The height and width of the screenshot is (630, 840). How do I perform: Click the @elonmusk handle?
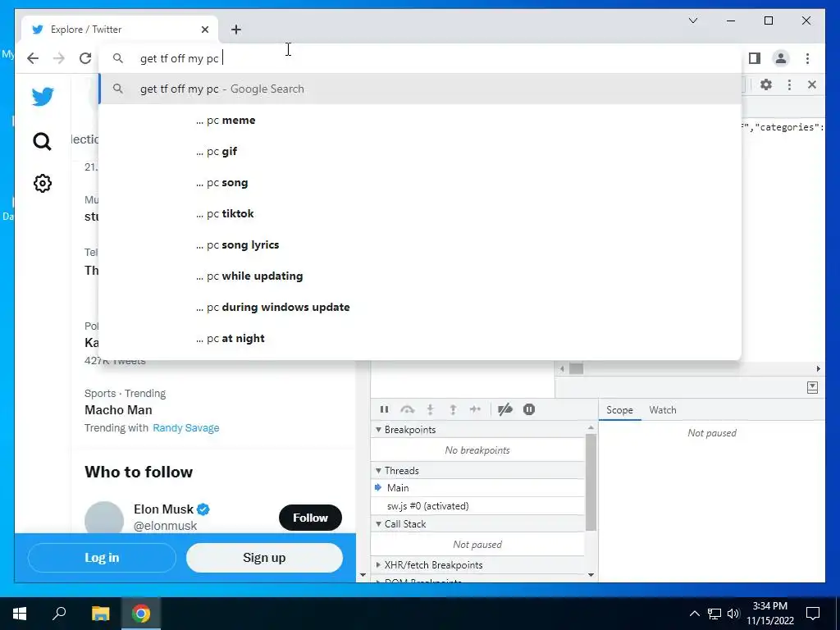point(165,526)
